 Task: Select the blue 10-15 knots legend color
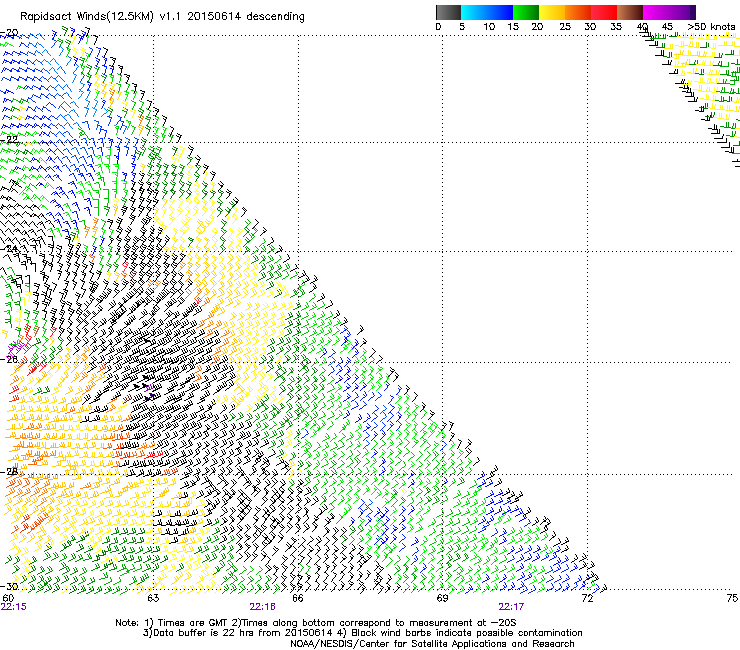coord(499,12)
